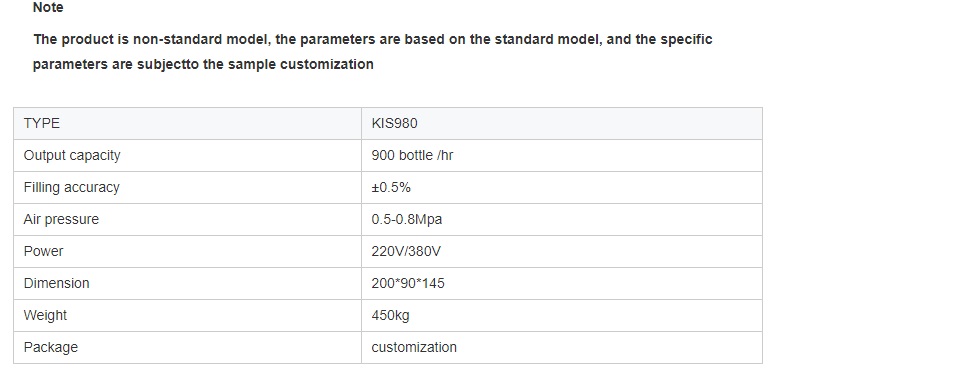The height and width of the screenshot is (369, 954).
Task: Click the 0.5-0.8Mpa value cell
Action: pyautogui.click(x=562, y=219)
